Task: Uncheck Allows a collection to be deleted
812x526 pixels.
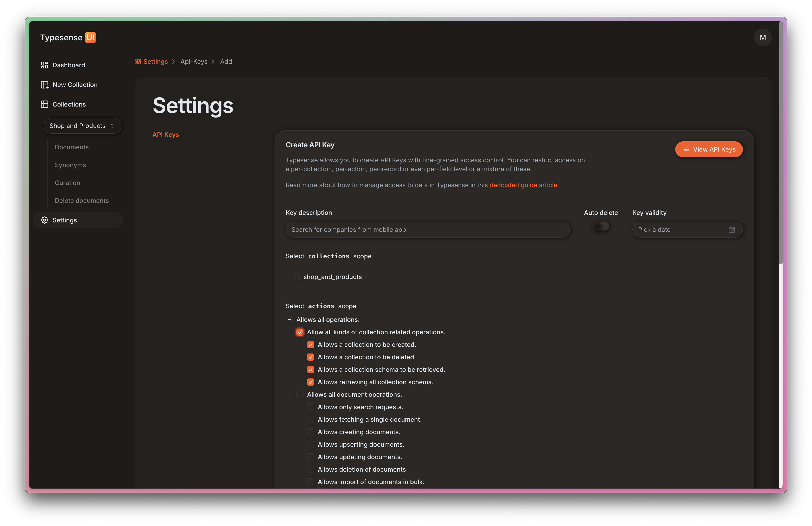Action: pos(310,357)
